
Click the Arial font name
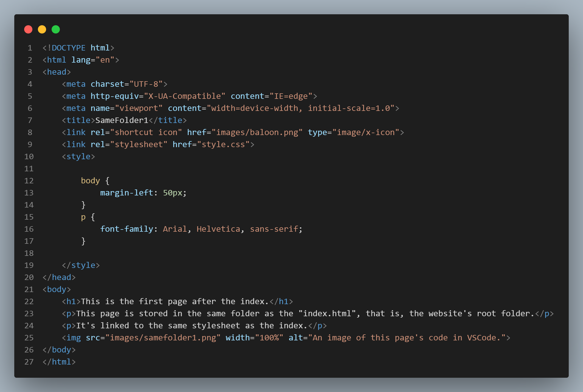(x=175, y=229)
